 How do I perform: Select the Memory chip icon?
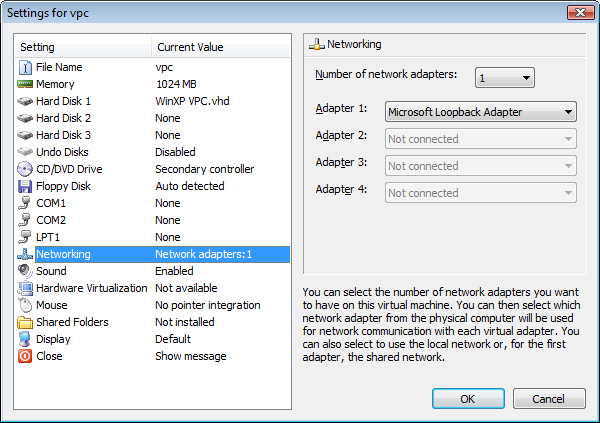coord(25,84)
